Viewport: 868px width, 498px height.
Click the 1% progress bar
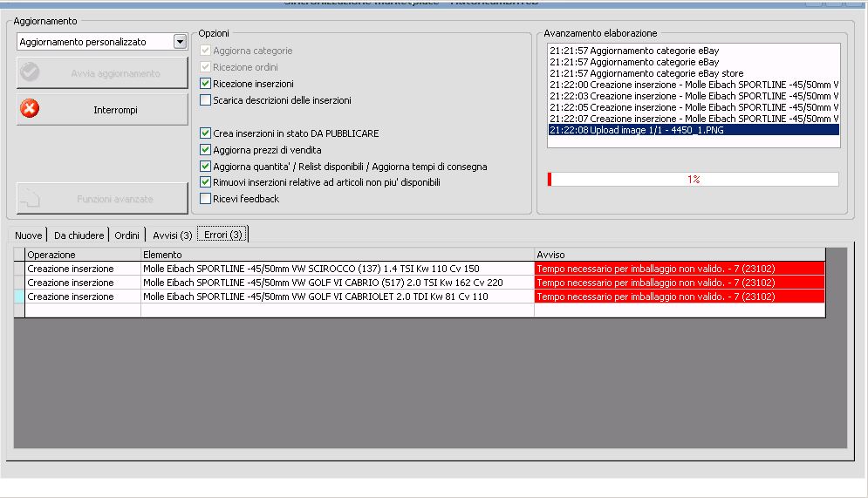click(x=693, y=180)
